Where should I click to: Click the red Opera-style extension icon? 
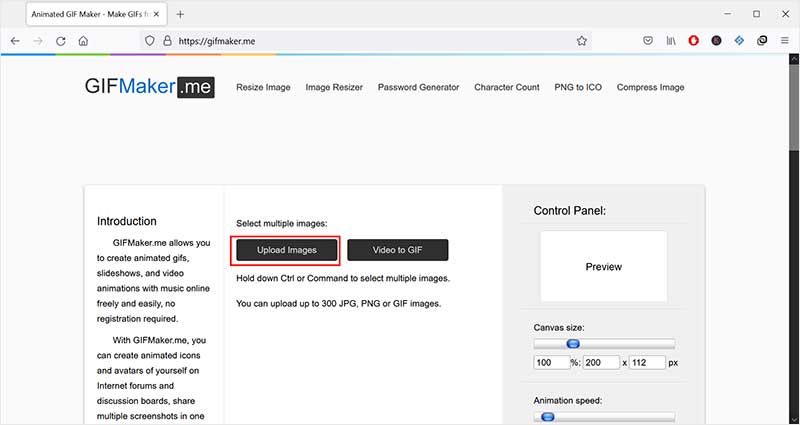pyautogui.click(x=693, y=41)
